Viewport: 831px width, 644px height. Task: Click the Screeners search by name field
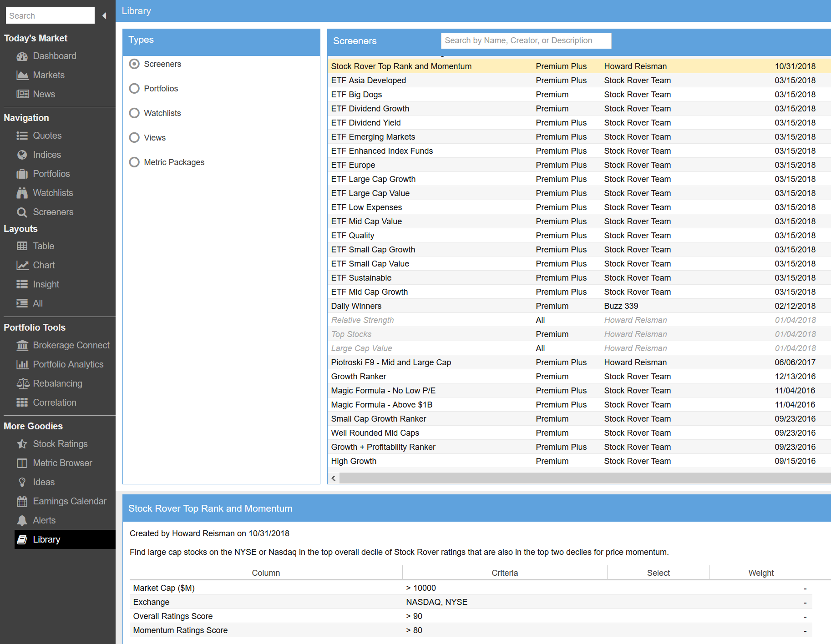tap(526, 41)
